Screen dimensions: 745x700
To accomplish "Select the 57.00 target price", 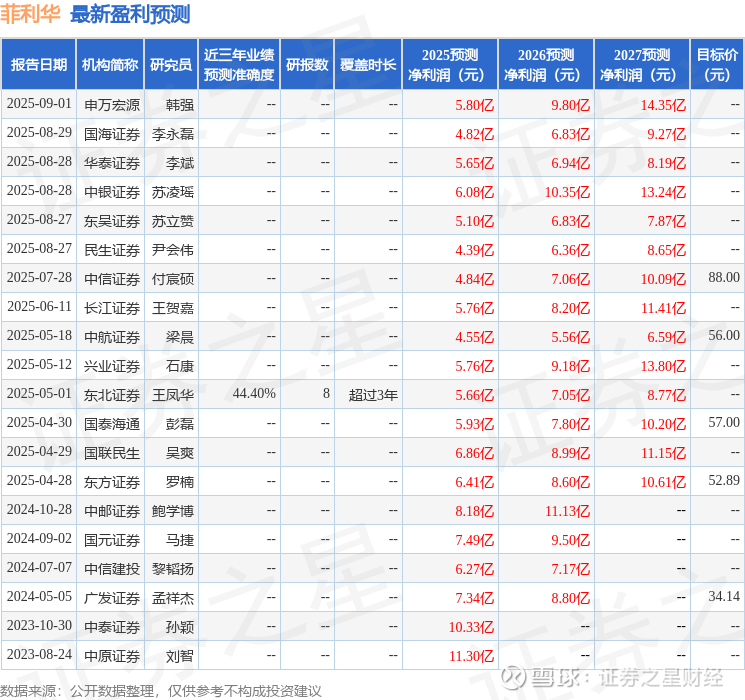I will [724, 422].
